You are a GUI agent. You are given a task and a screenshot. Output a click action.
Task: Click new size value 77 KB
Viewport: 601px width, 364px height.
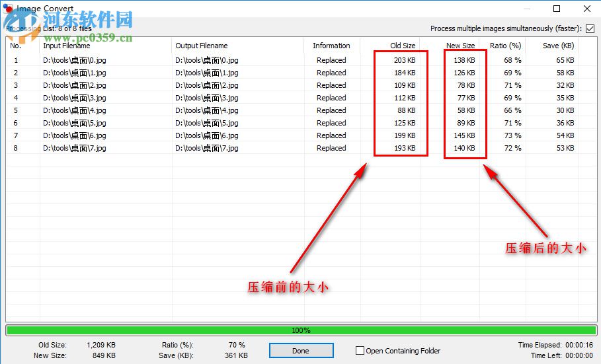[466, 98]
